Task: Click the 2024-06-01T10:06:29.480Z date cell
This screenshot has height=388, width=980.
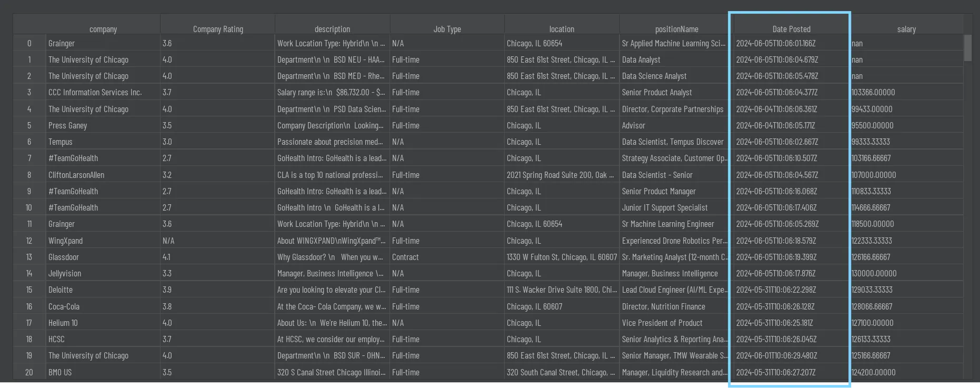Action: pos(791,355)
